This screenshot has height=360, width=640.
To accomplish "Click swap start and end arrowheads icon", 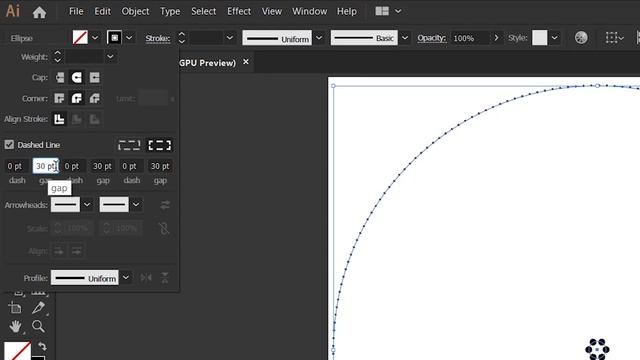I will 165,205.
